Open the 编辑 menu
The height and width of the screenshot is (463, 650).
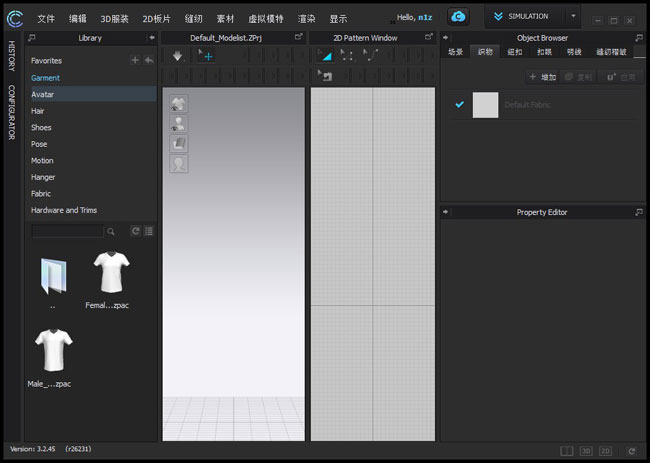(78, 19)
